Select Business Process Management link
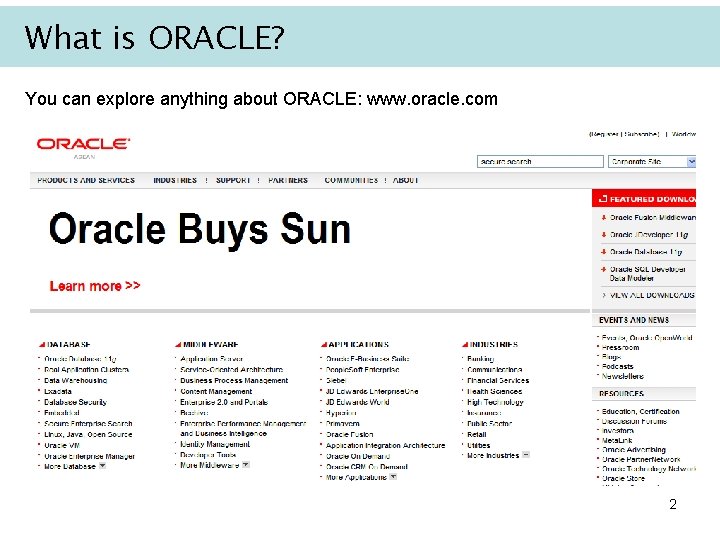 [234, 381]
